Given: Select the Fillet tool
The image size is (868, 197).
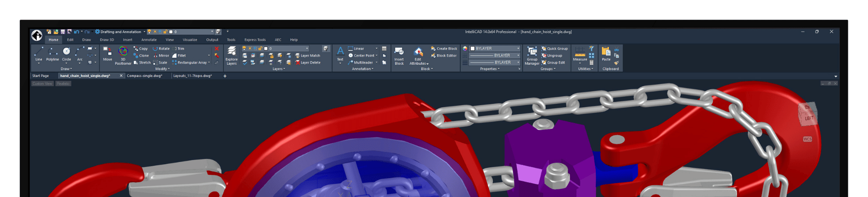Looking at the screenshot, I should point(179,56).
